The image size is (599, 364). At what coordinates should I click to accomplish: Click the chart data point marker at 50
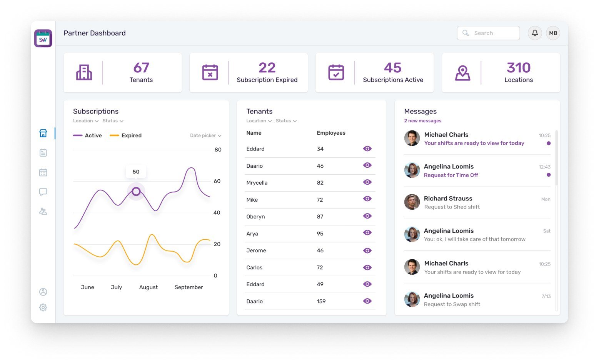pos(136,191)
